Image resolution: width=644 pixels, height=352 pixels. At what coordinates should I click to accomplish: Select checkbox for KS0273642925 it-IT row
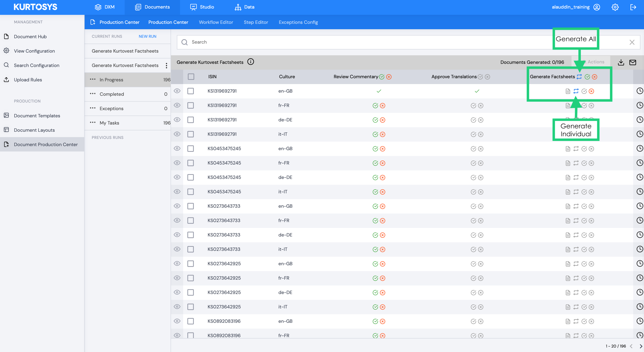click(191, 307)
